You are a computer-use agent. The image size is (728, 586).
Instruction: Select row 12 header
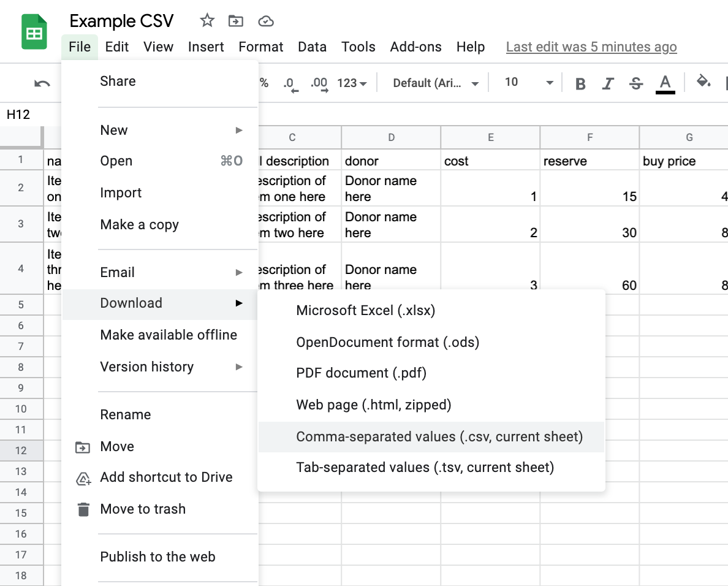tap(21, 451)
